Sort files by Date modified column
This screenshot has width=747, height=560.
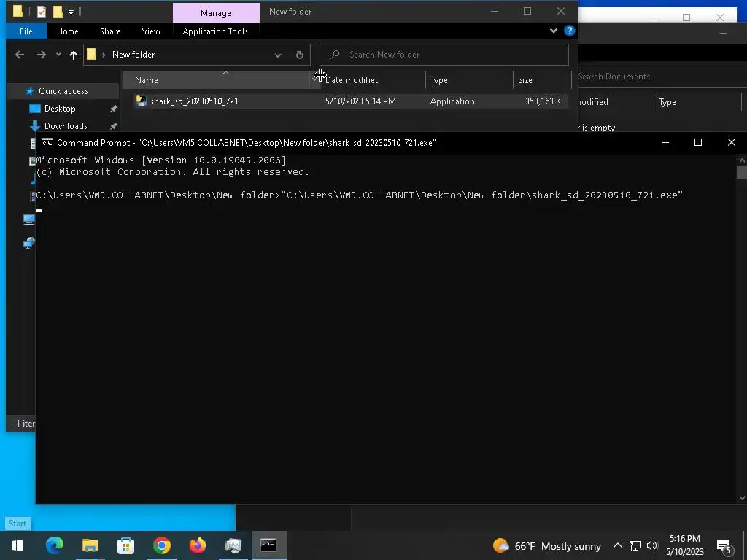371,80
